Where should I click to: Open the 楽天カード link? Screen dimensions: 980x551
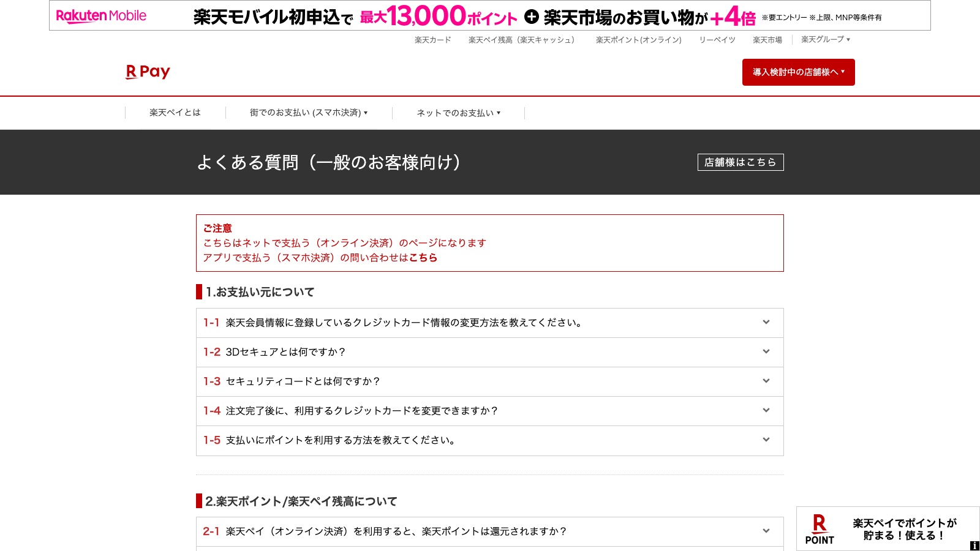pyautogui.click(x=432, y=40)
